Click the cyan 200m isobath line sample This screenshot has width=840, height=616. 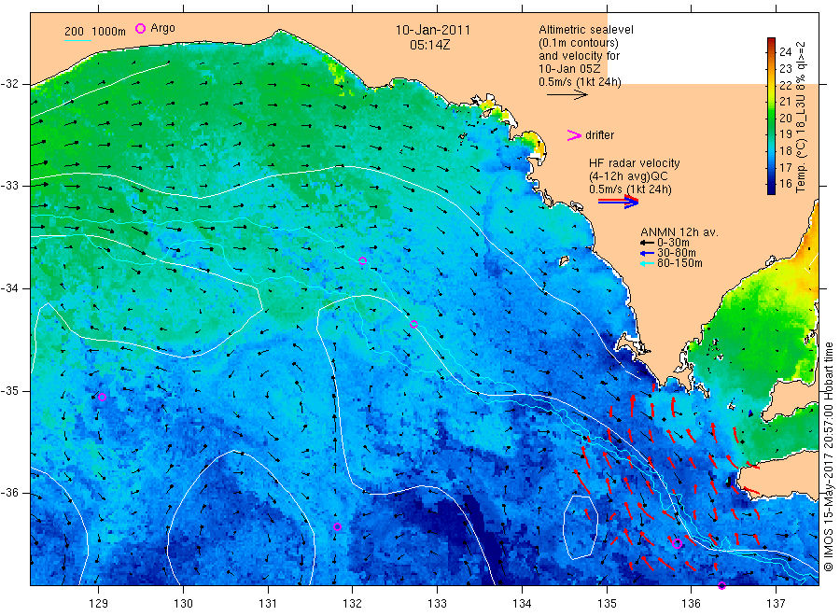77,40
